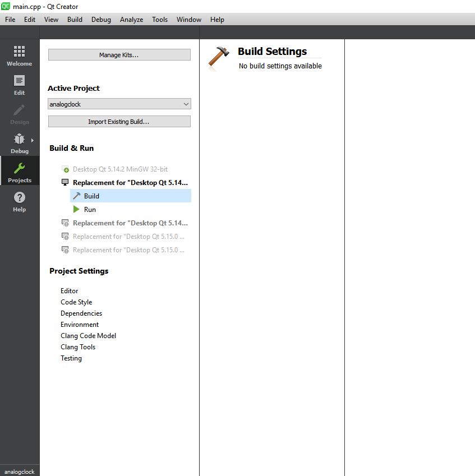Open Debug mode bug icon
Screen dimensions: 475x476
(19, 140)
